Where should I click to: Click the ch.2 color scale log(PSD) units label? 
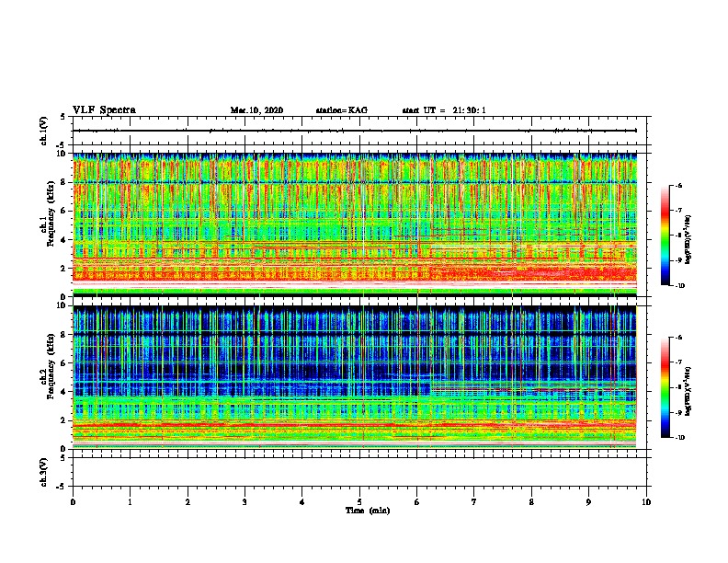point(688,391)
